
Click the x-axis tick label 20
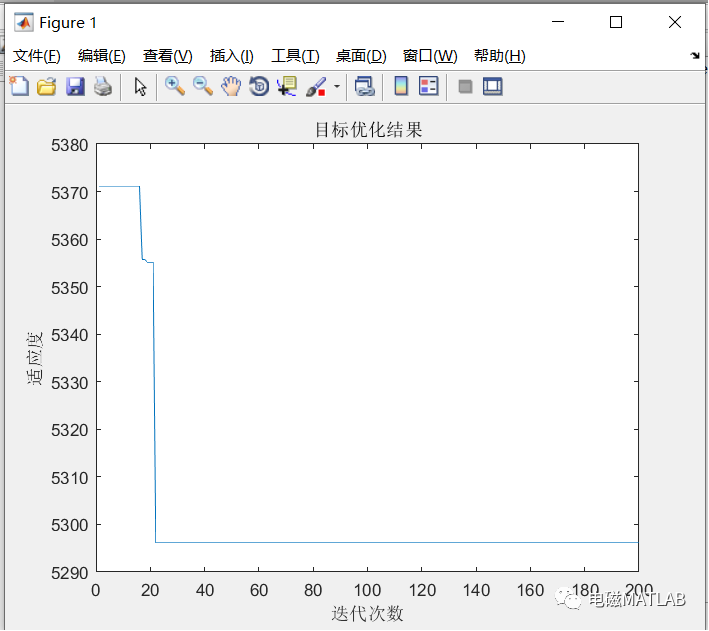(x=150, y=590)
